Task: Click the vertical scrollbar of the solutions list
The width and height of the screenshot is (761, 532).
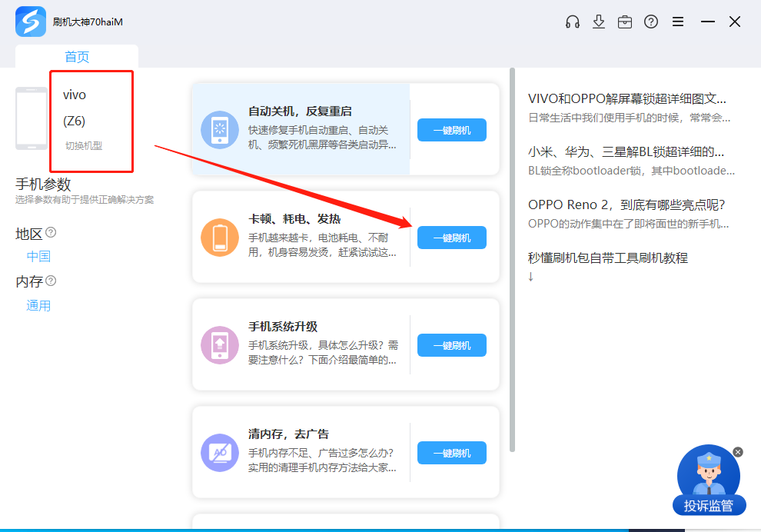Action: [512, 260]
